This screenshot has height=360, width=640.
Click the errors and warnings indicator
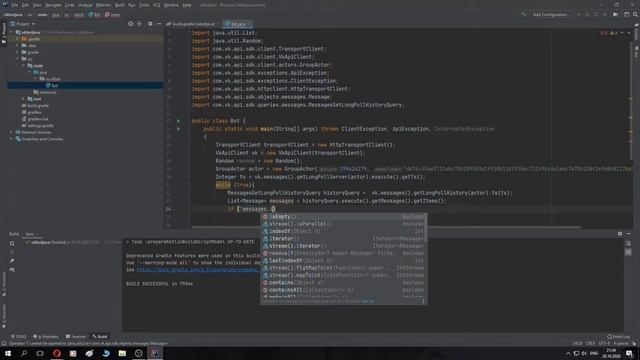609,33
